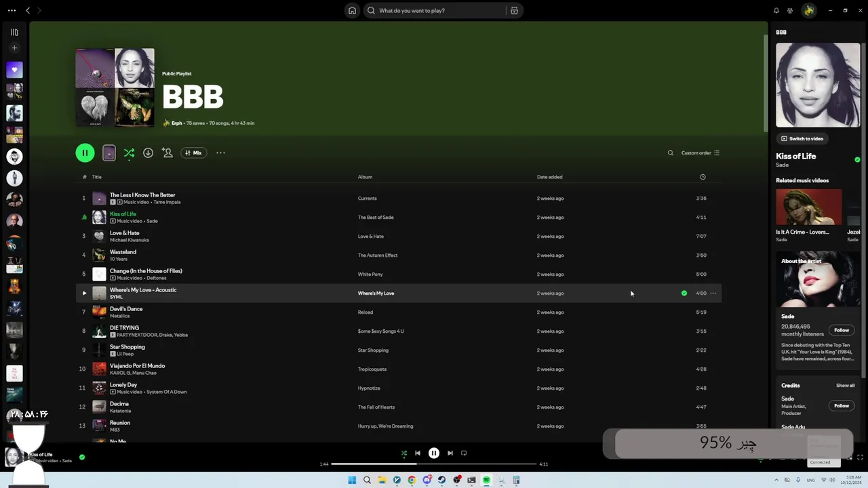
Task: Click the playlist preview cover icon
Action: 109,153
